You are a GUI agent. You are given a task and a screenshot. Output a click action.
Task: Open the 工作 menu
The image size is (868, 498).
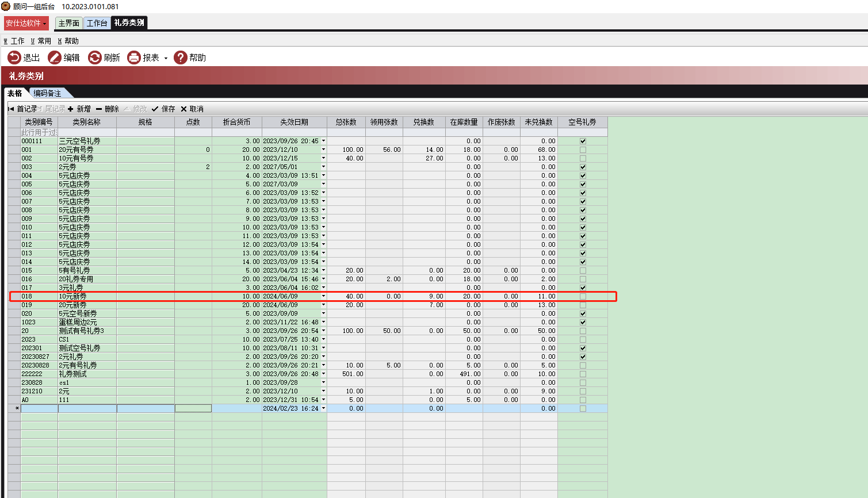click(14, 41)
